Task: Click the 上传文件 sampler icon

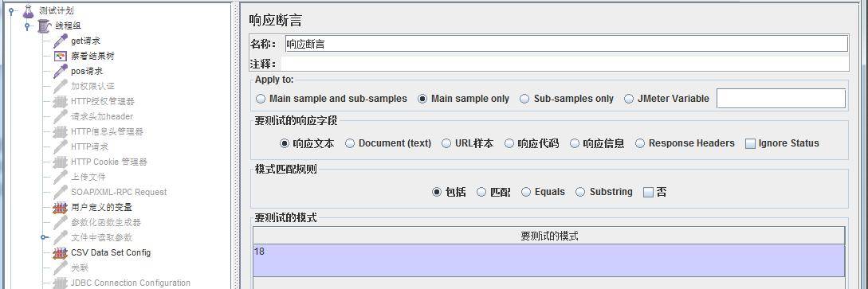Action: pyautogui.click(x=61, y=177)
